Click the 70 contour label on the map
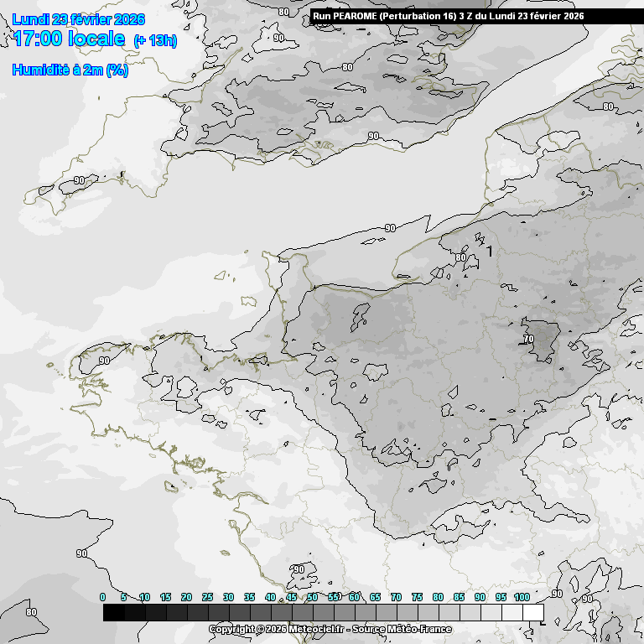 (527, 339)
